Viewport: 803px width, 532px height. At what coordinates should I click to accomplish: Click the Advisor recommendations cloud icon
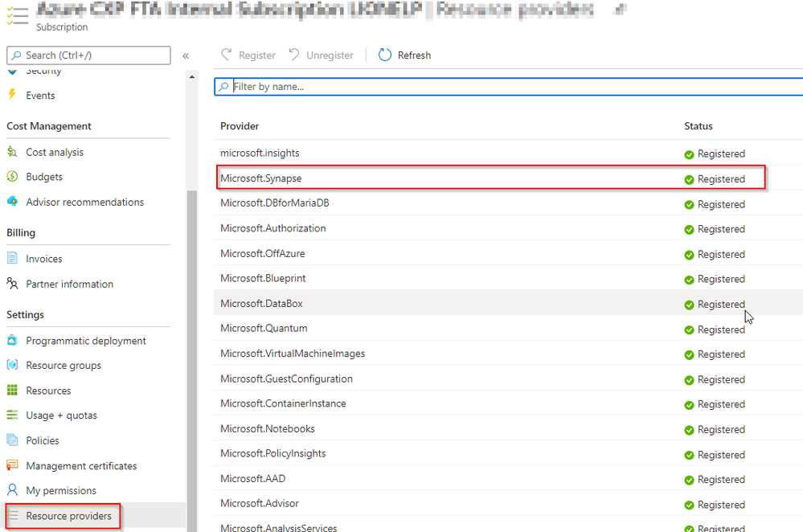(x=12, y=202)
